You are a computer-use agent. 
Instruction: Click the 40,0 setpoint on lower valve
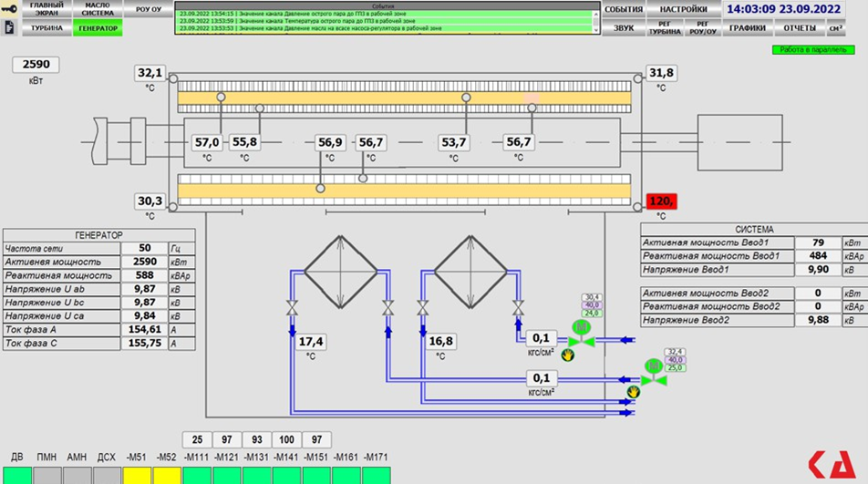pos(675,360)
